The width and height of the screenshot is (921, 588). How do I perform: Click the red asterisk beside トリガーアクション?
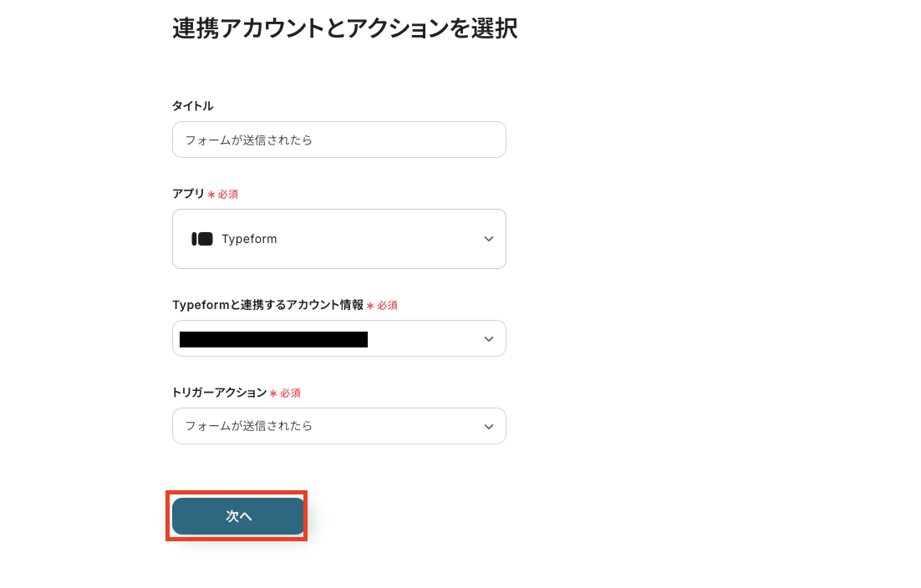(x=273, y=393)
